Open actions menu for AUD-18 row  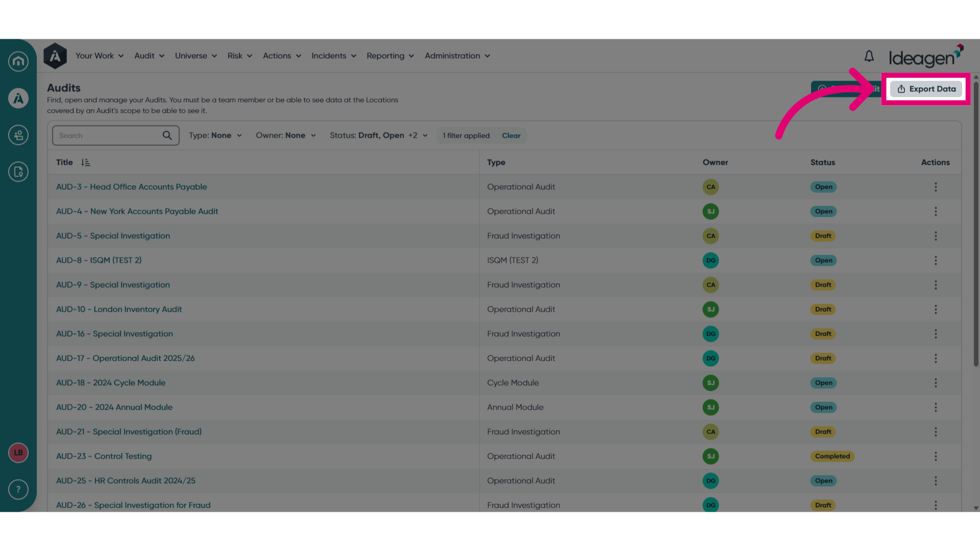click(x=936, y=383)
